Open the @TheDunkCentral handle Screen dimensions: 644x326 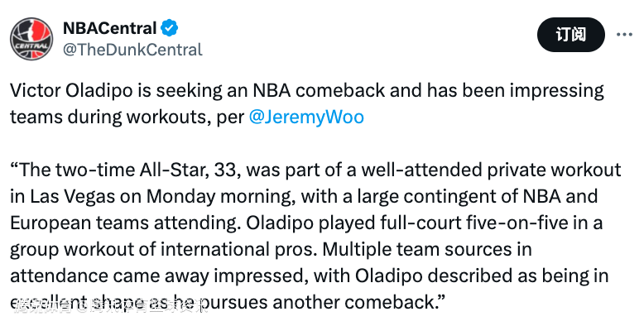(x=132, y=50)
